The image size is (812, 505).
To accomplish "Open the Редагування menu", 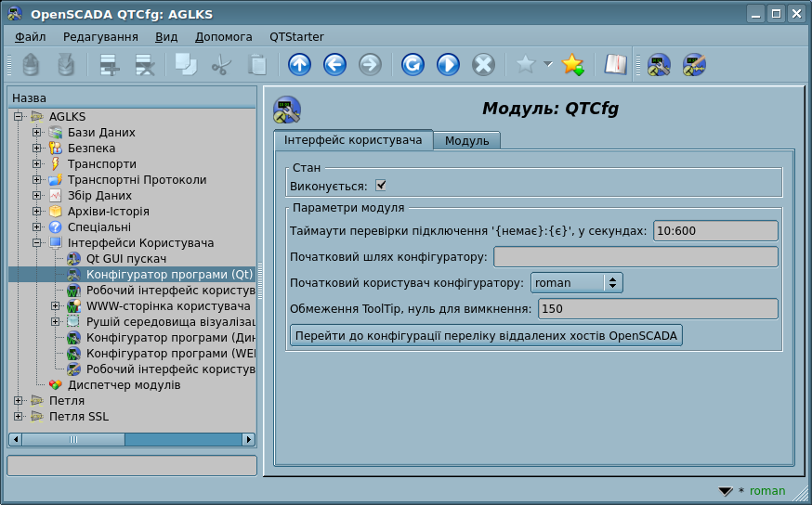I will pyautogui.click(x=100, y=36).
